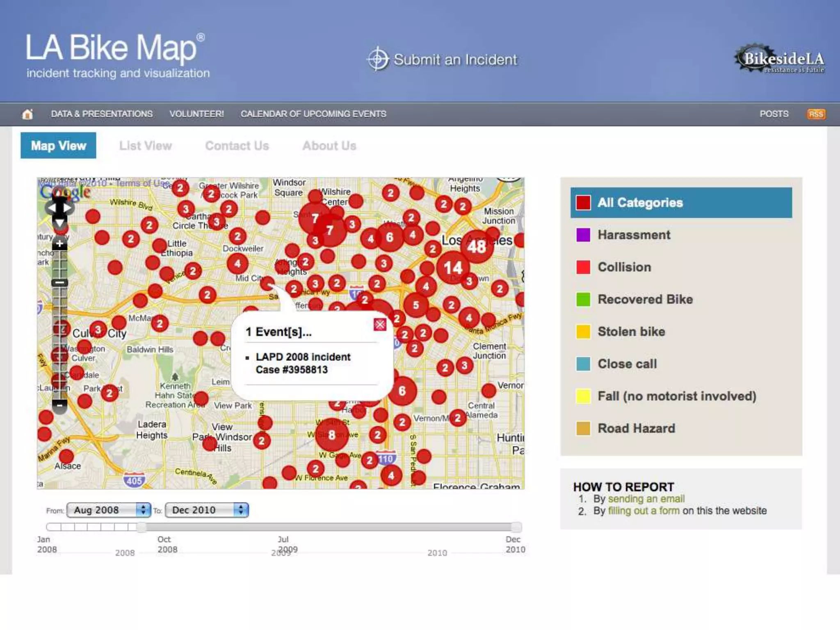Click the cluster marker labeled 48

click(x=477, y=247)
